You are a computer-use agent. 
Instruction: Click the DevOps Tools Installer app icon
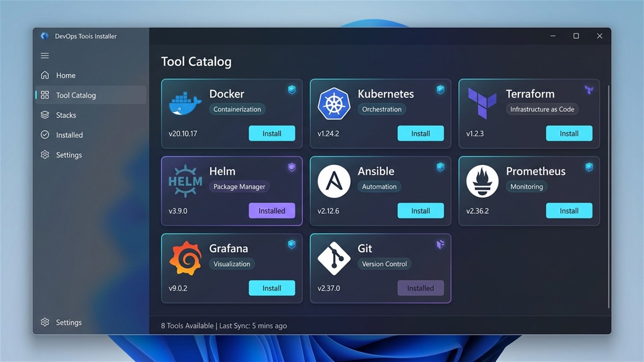45,36
